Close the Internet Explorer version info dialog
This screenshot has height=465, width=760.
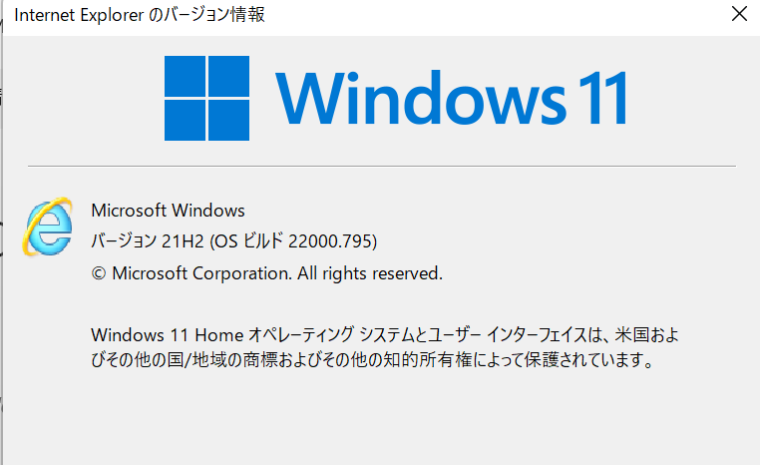coord(739,14)
